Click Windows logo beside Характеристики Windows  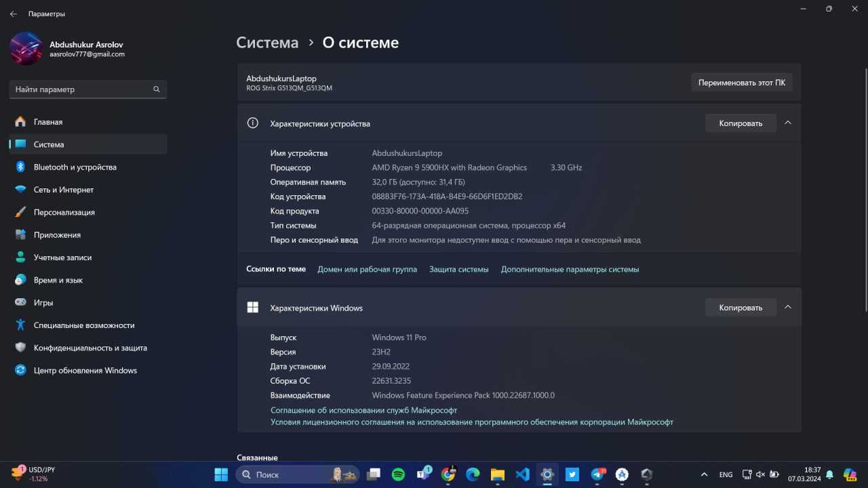pos(252,308)
